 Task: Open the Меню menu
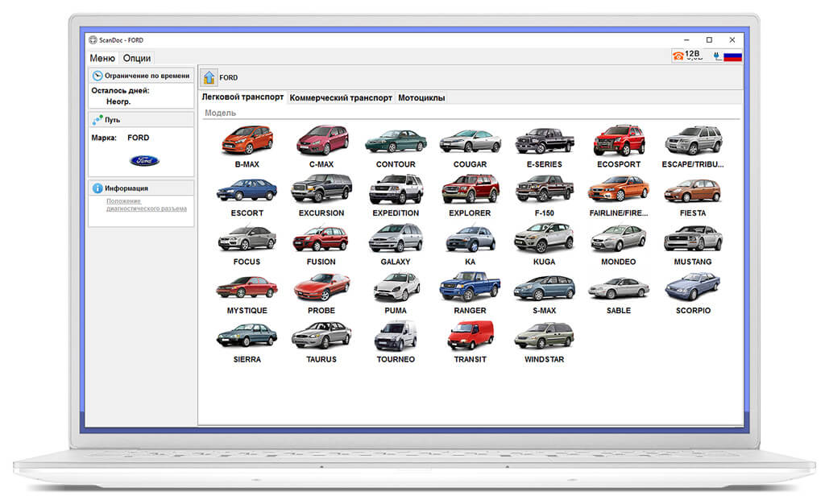click(x=102, y=58)
